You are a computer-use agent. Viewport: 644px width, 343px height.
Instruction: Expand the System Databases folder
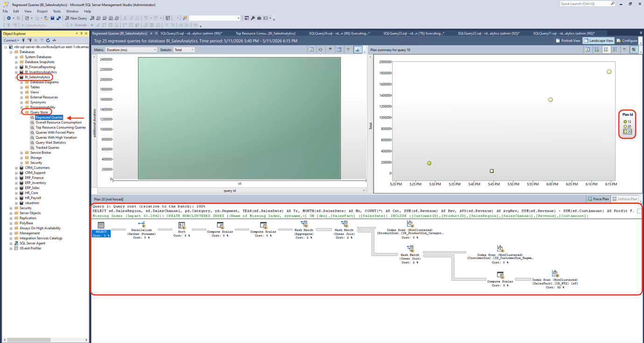click(x=16, y=57)
